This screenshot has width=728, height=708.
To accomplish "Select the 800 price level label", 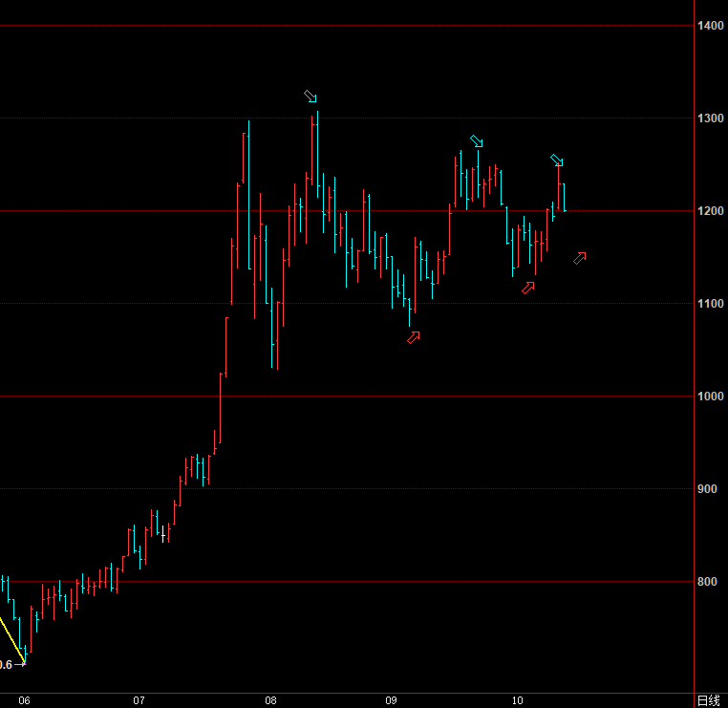I will point(707,581).
